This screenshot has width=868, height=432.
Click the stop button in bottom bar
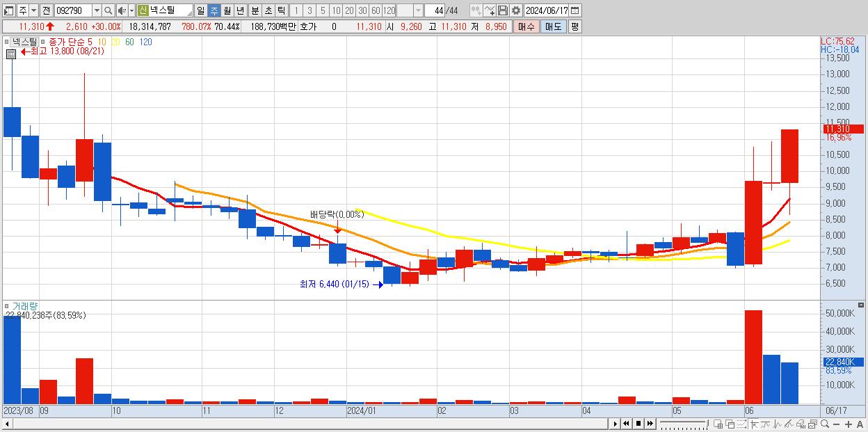tap(638, 424)
